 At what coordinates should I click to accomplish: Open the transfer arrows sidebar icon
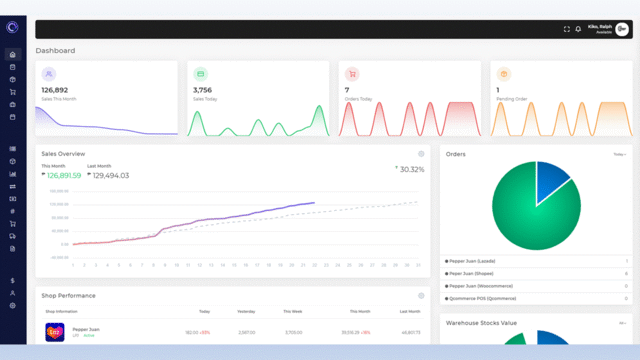(x=13, y=187)
